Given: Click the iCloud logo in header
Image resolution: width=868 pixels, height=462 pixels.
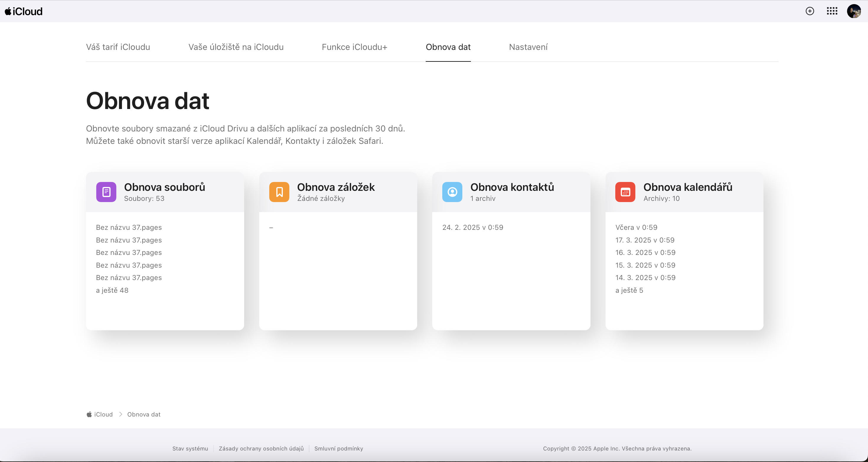Looking at the screenshot, I should pos(24,12).
